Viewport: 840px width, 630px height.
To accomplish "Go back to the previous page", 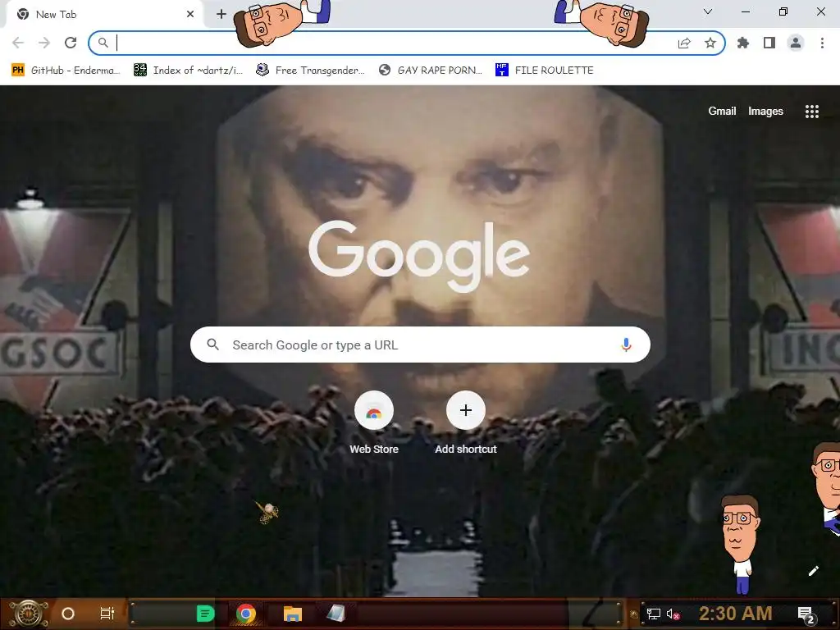I will (18, 43).
